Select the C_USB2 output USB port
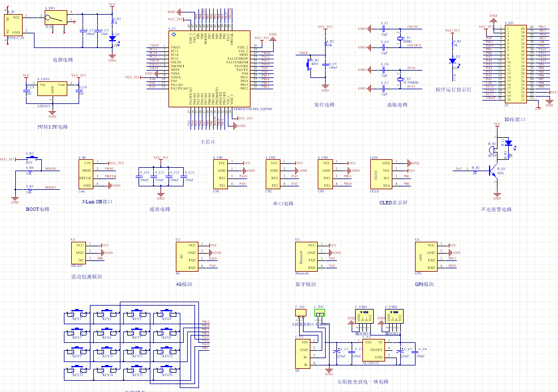Screen dimensions: 558x392 394,316
